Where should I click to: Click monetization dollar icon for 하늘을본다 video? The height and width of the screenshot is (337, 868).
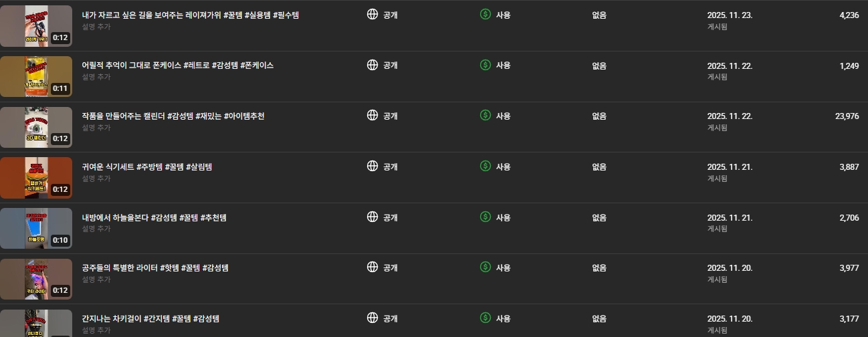pos(485,217)
